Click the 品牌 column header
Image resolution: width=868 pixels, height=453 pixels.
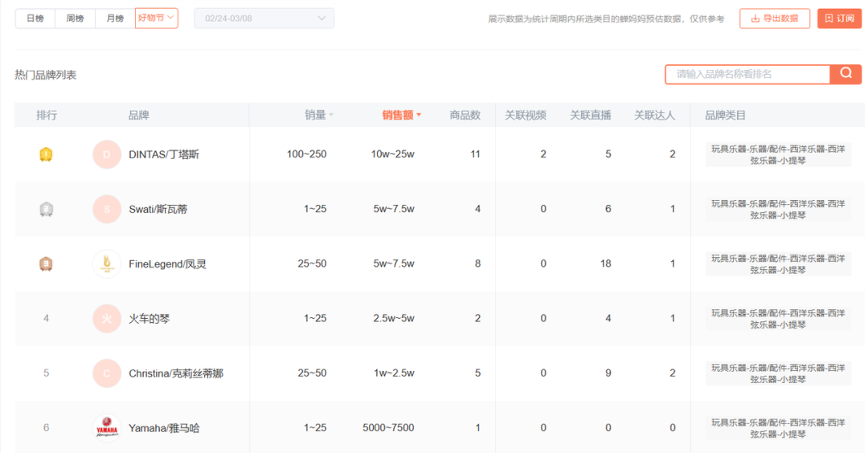coord(138,115)
